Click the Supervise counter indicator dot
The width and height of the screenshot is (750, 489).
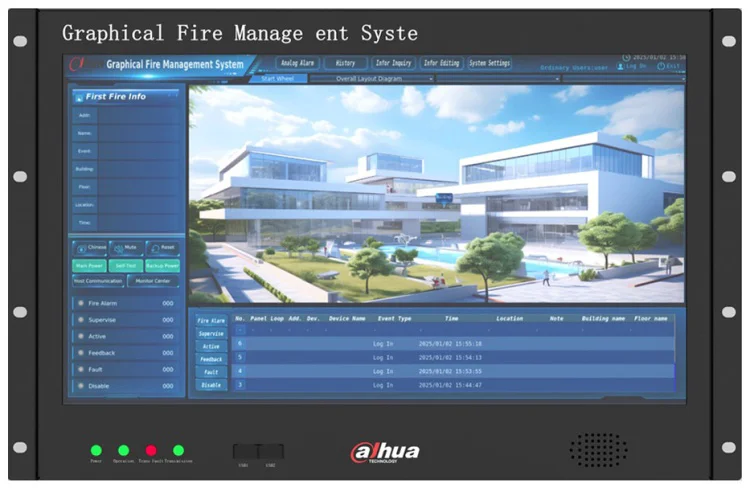tap(81, 320)
